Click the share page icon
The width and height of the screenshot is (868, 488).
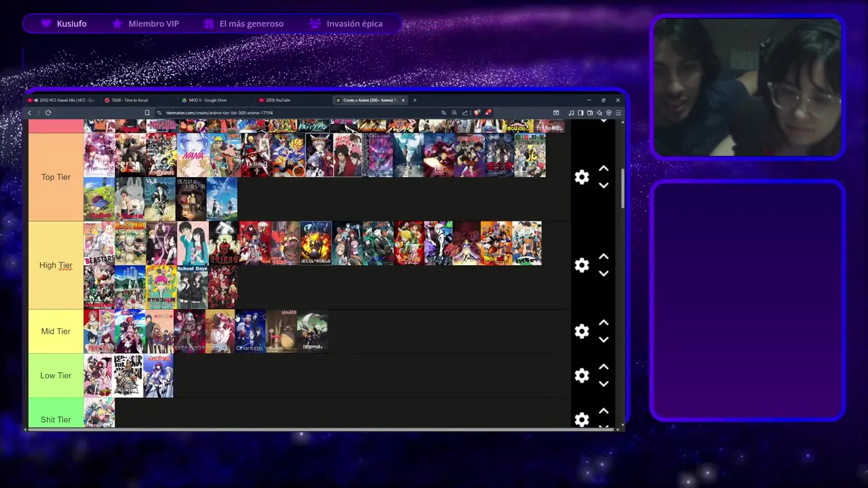point(465,113)
